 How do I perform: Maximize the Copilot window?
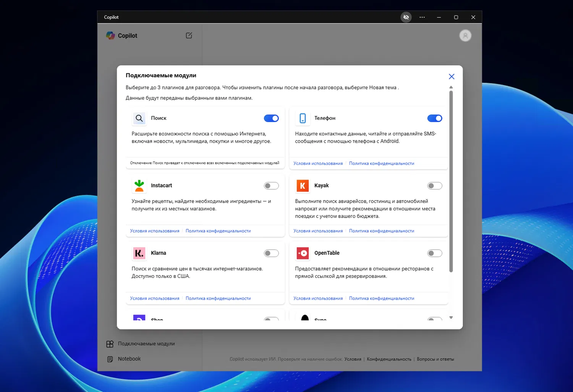coord(456,17)
